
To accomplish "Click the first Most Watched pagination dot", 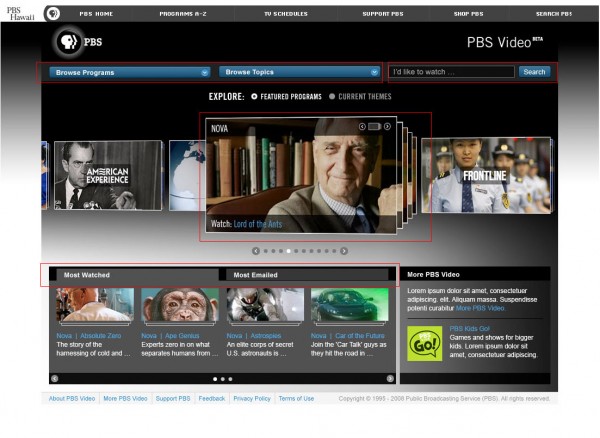I will (x=215, y=379).
